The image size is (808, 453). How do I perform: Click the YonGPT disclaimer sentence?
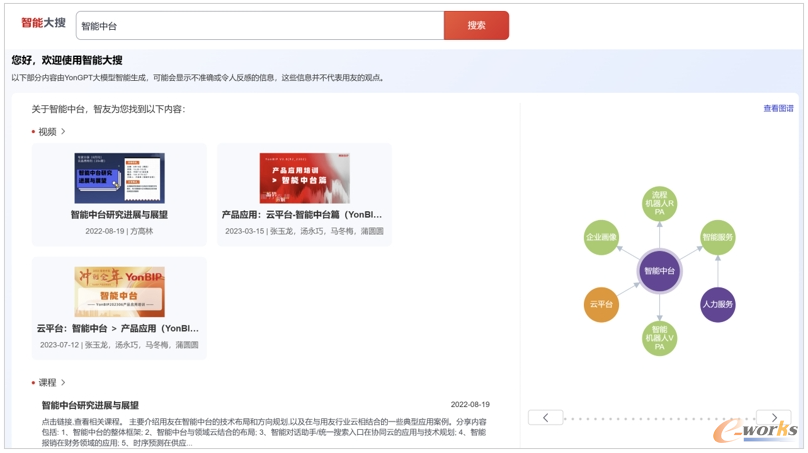point(198,78)
